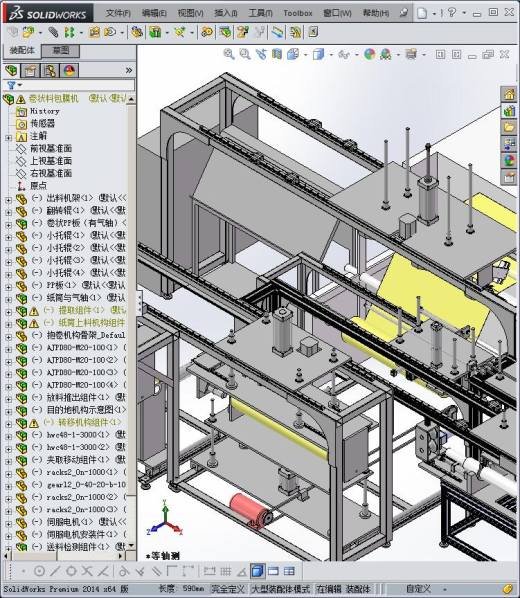Open the Linear Component Pattern dropdown arrow

coord(82,33)
